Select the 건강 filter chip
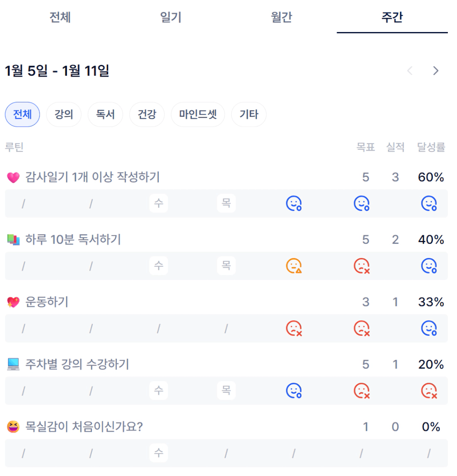This screenshot has width=457, height=476. click(147, 115)
